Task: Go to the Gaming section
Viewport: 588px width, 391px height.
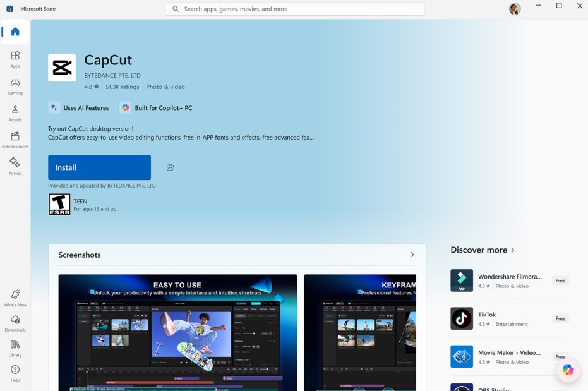Action: (15, 87)
